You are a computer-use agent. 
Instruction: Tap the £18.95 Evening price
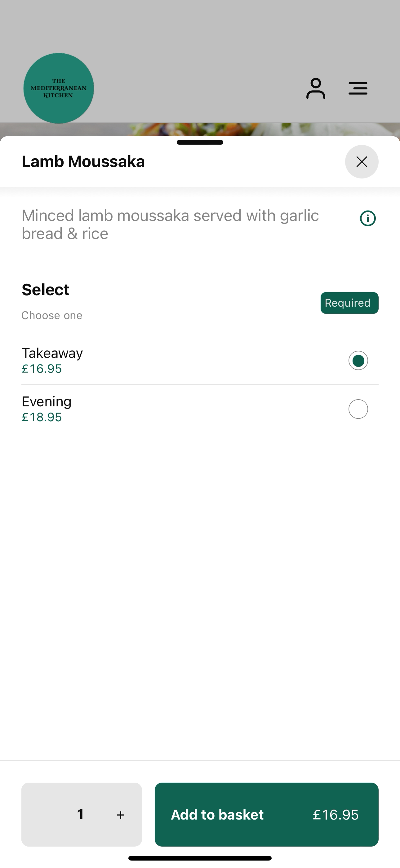point(42,417)
